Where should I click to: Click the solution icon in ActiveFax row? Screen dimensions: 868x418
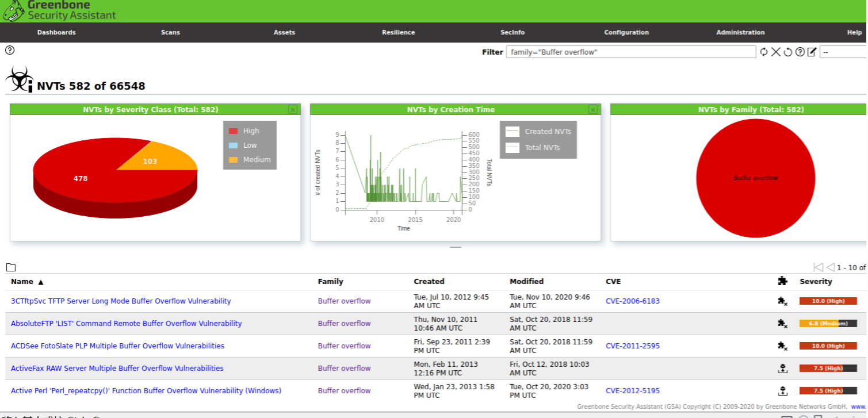(782, 369)
